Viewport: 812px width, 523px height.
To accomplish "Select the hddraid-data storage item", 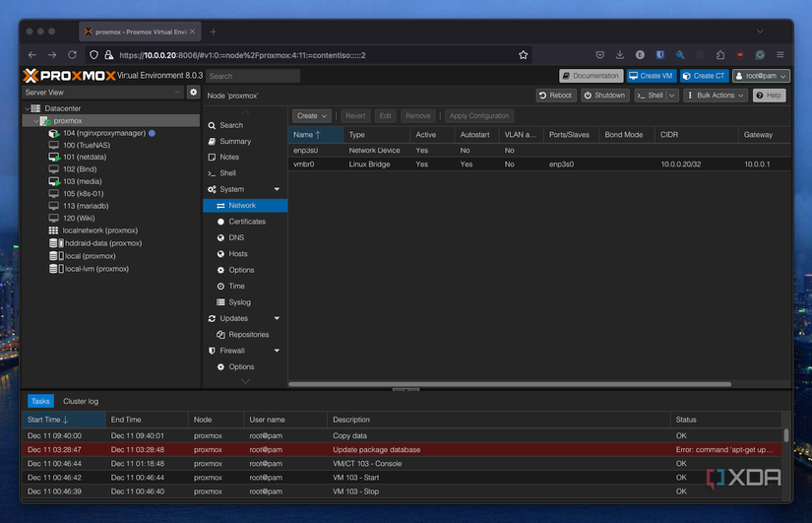I will click(x=102, y=243).
